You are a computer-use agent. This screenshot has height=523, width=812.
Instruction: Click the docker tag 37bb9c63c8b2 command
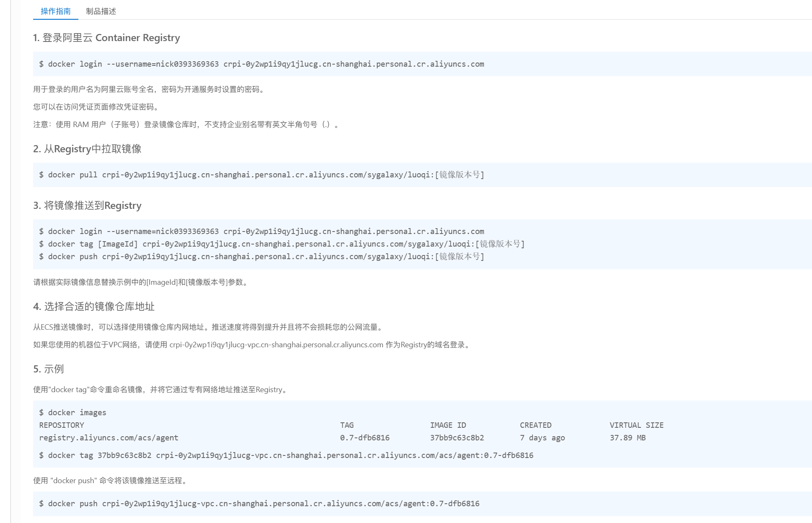click(286, 455)
